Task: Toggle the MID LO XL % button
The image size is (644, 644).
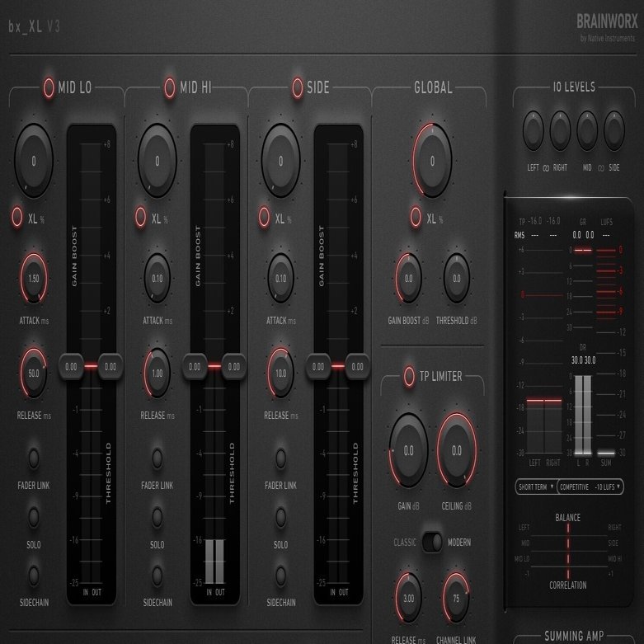Action: click(16, 217)
